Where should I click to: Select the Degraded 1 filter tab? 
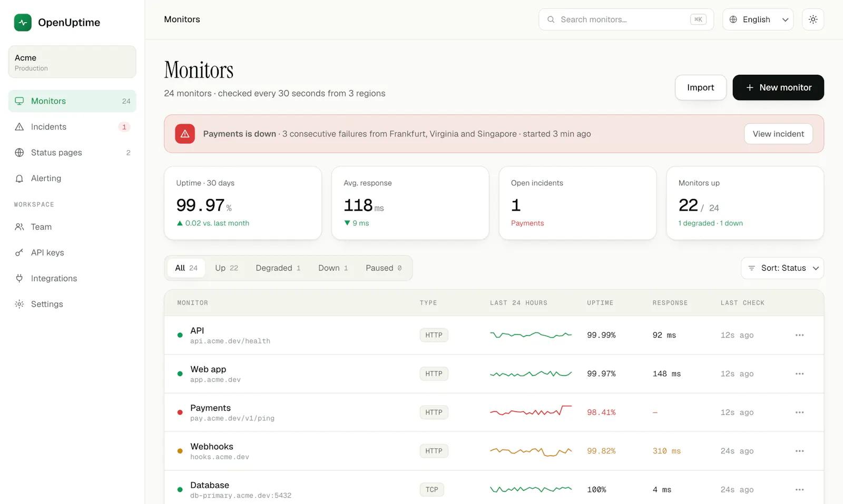[x=278, y=268]
